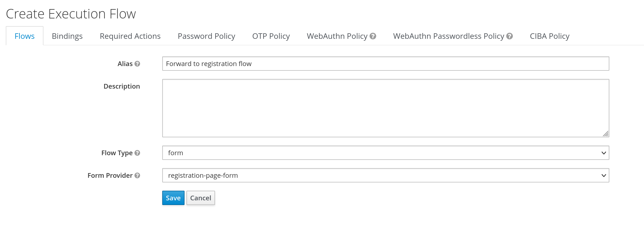Image resolution: width=644 pixels, height=235 pixels.
Task: Switch to the Bindings tab
Action: [67, 36]
